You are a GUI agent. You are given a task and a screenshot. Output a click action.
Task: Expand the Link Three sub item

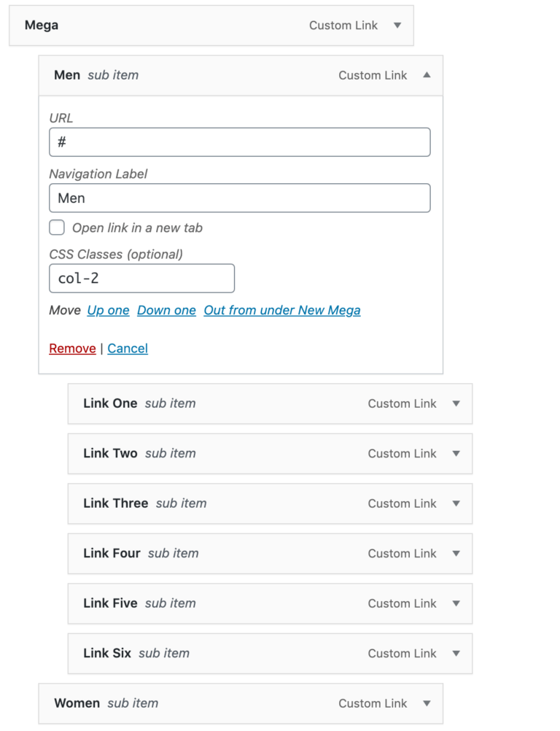456,503
